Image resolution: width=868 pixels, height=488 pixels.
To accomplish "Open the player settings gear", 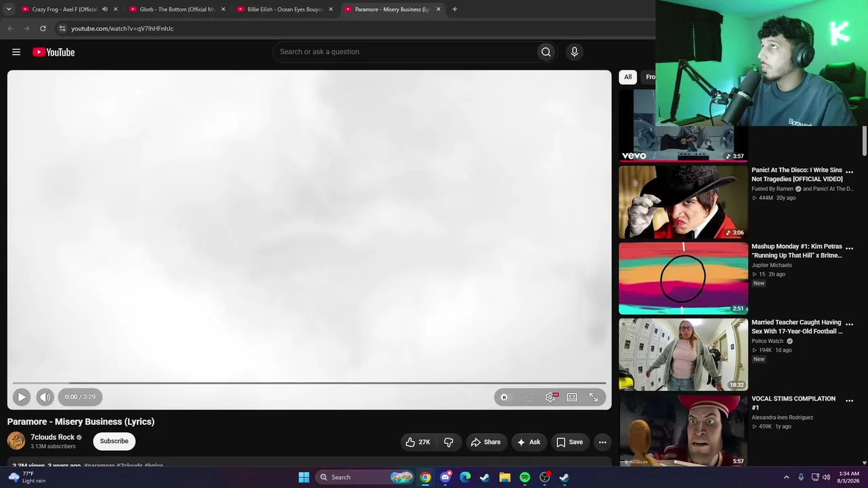I will pyautogui.click(x=551, y=397).
